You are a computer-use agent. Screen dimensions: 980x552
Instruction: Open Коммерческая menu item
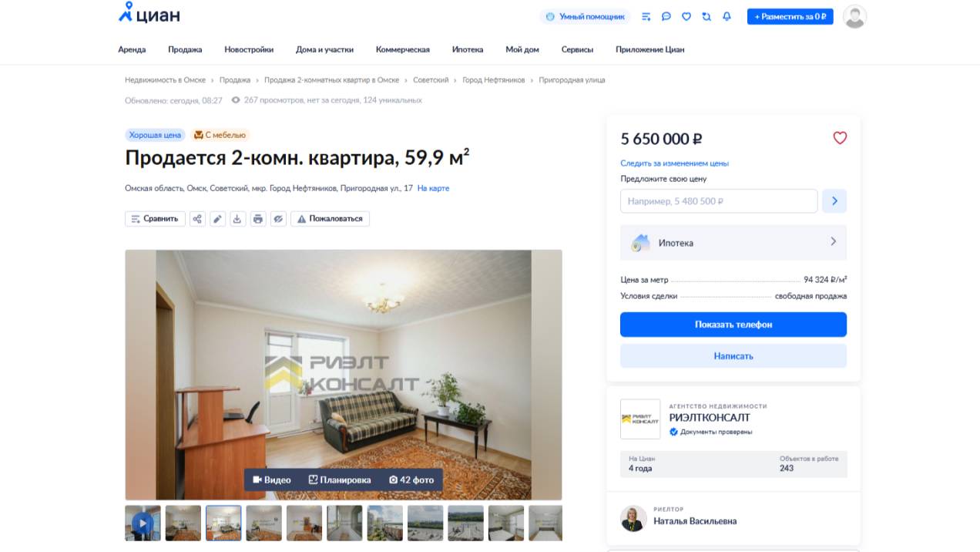(403, 49)
